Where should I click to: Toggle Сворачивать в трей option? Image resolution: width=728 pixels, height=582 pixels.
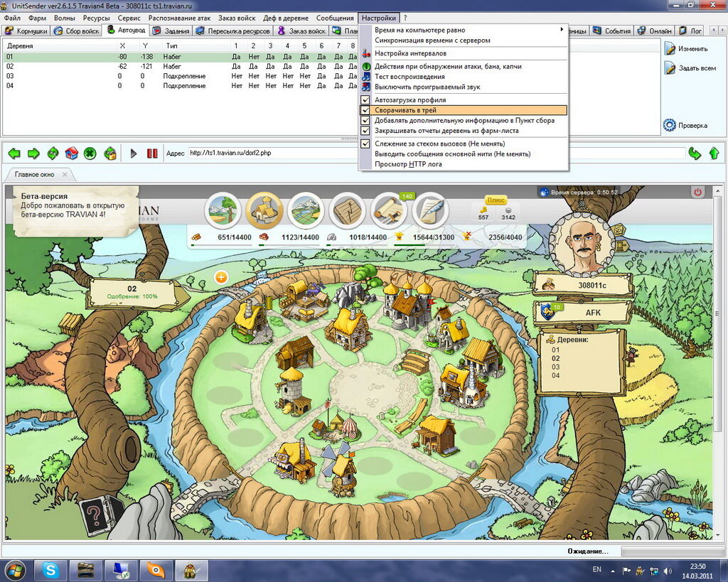[464, 110]
